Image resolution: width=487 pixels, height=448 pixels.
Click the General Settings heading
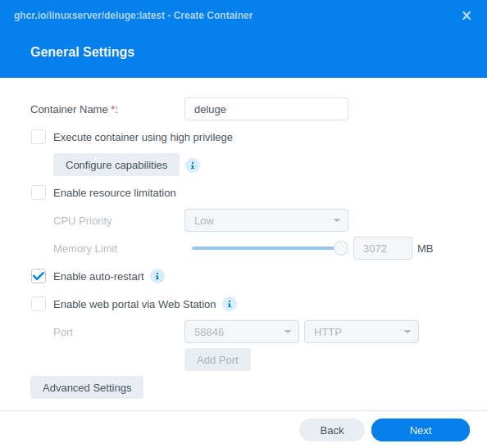(x=82, y=52)
